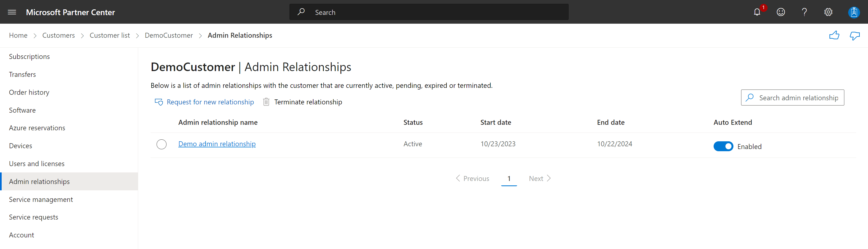Click the Terminate relationship trash icon
This screenshot has width=868, height=249.
tap(266, 102)
